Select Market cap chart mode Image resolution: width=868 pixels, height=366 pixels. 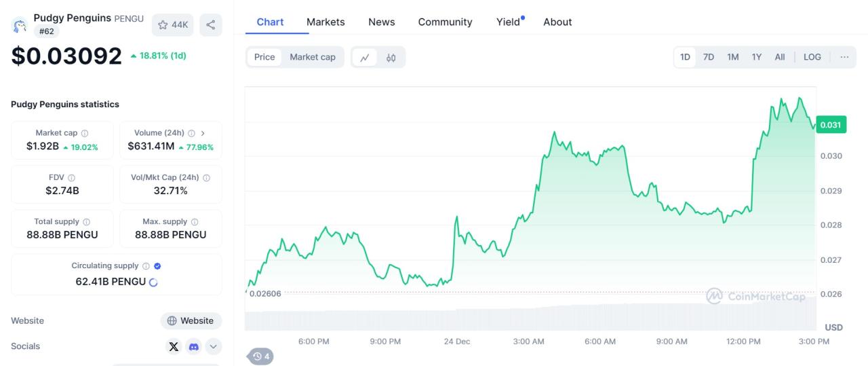313,57
